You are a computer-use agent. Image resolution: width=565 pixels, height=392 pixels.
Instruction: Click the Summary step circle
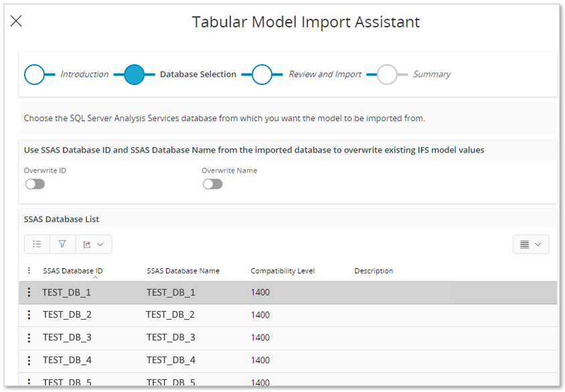pos(387,74)
